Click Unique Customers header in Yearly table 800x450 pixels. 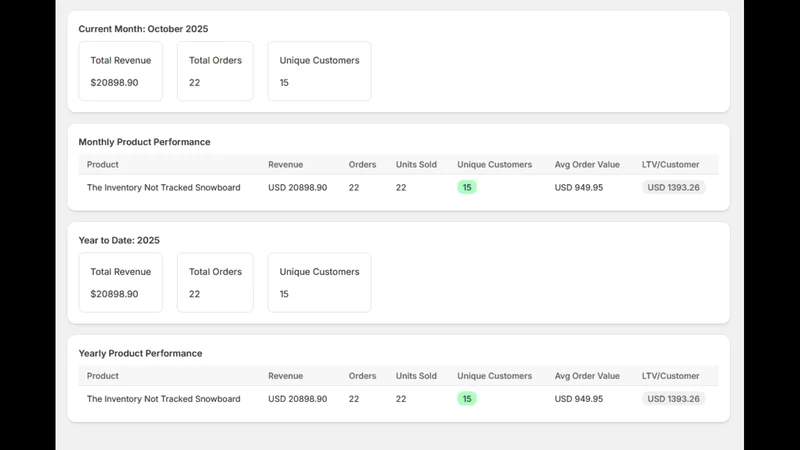click(494, 376)
